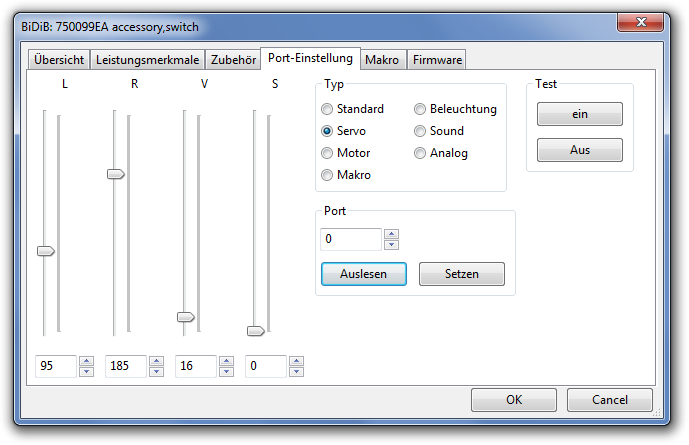
Task: Increase the Port number with up arrow
Action: tap(391, 234)
